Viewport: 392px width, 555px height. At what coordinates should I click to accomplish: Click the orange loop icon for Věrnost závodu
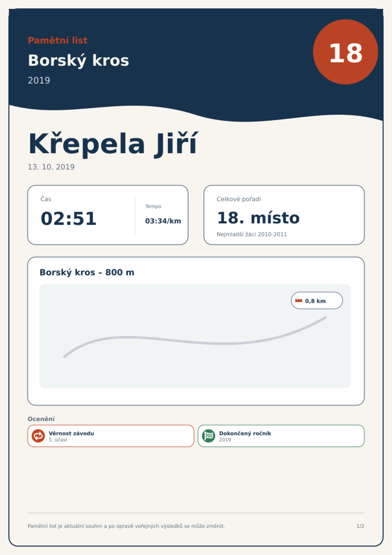click(x=38, y=436)
